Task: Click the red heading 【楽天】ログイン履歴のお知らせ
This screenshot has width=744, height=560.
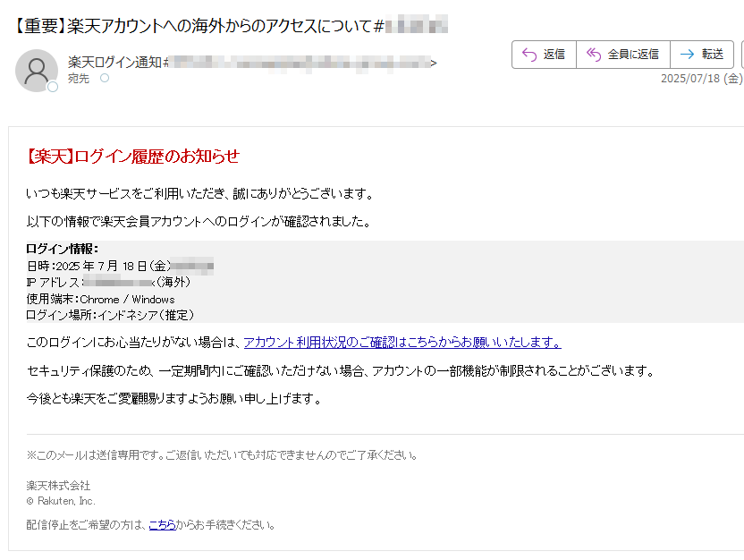Action: [x=133, y=157]
